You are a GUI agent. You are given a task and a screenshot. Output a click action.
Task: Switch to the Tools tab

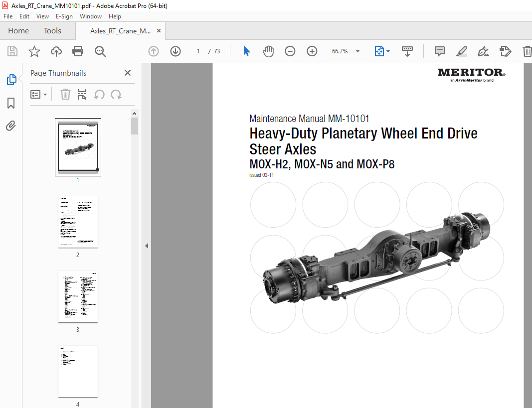pyautogui.click(x=52, y=30)
